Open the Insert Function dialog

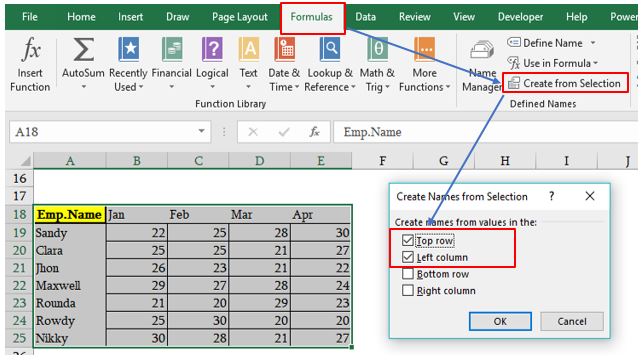tap(30, 64)
